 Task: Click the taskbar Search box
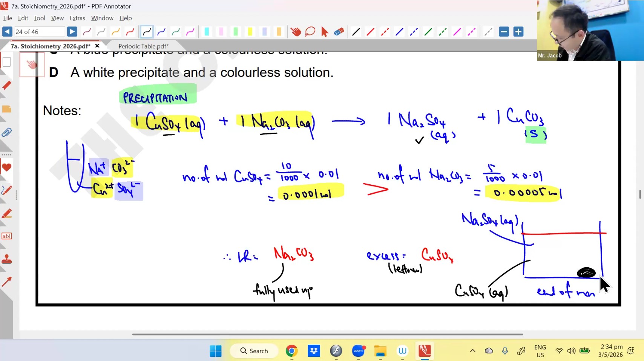coord(254,351)
